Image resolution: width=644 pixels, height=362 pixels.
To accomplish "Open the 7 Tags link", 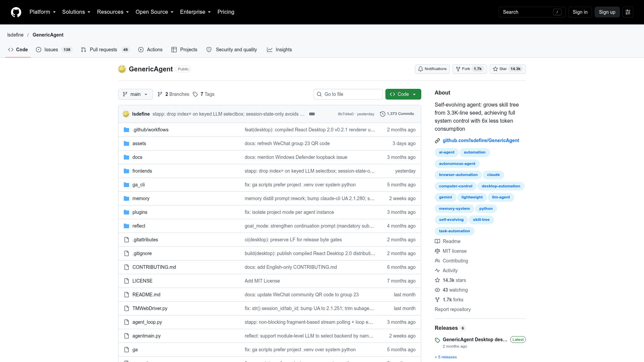I will [204, 94].
